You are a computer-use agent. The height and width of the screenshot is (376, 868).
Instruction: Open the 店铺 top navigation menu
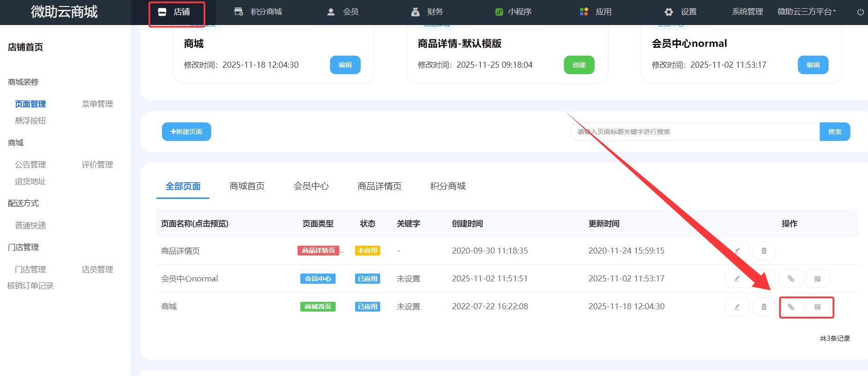coord(176,12)
